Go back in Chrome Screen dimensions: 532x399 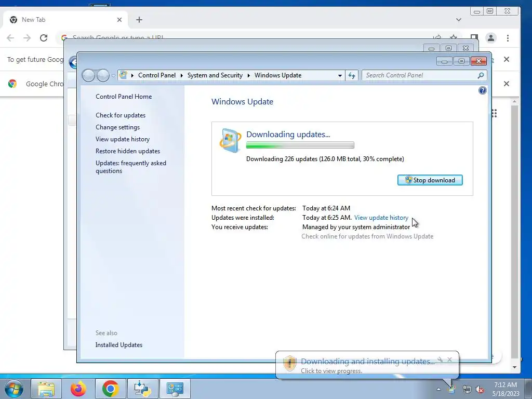coord(10,38)
